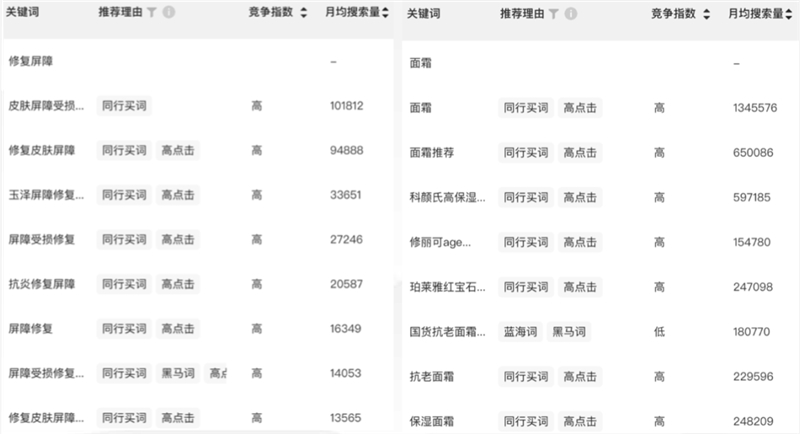The image size is (800, 434).
Task: Select the search volume value 180770
Action: (x=752, y=332)
